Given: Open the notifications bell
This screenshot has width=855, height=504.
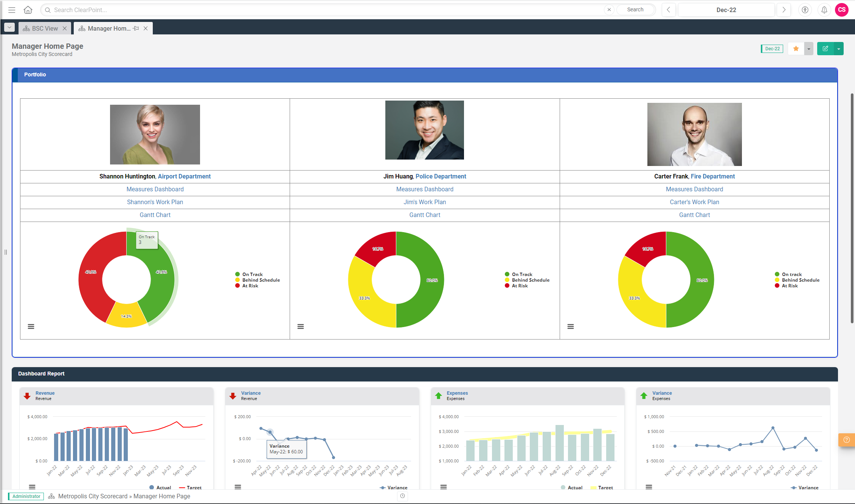Looking at the screenshot, I should 824,10.
